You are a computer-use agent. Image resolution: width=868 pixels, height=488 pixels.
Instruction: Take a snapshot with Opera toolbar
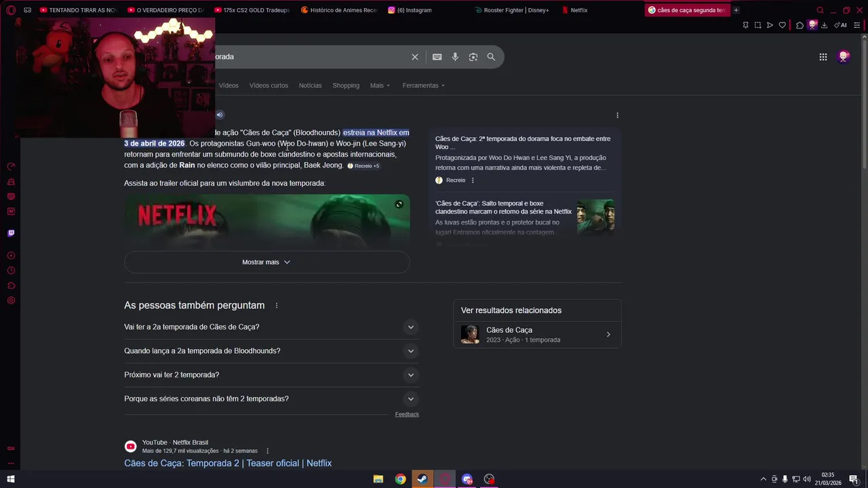tap(757, 25)
